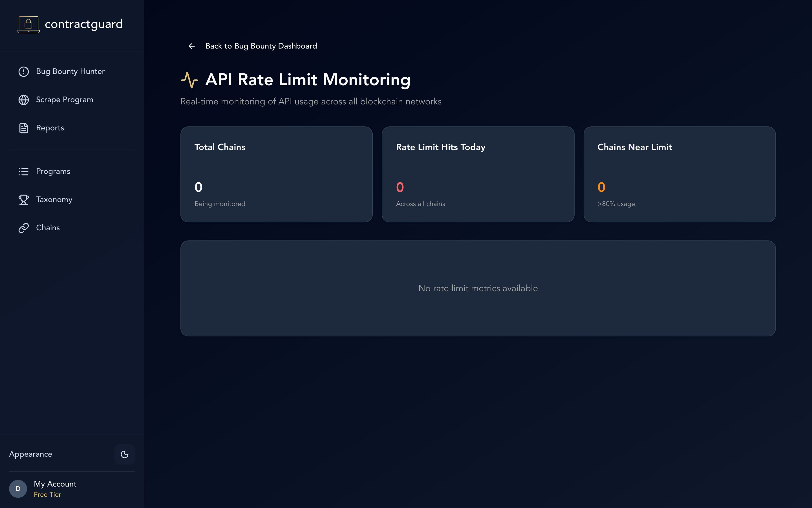Click the Rate Limit Hits Today heading
The height and width of the screenshot is (508, 812).
[441, 147]
